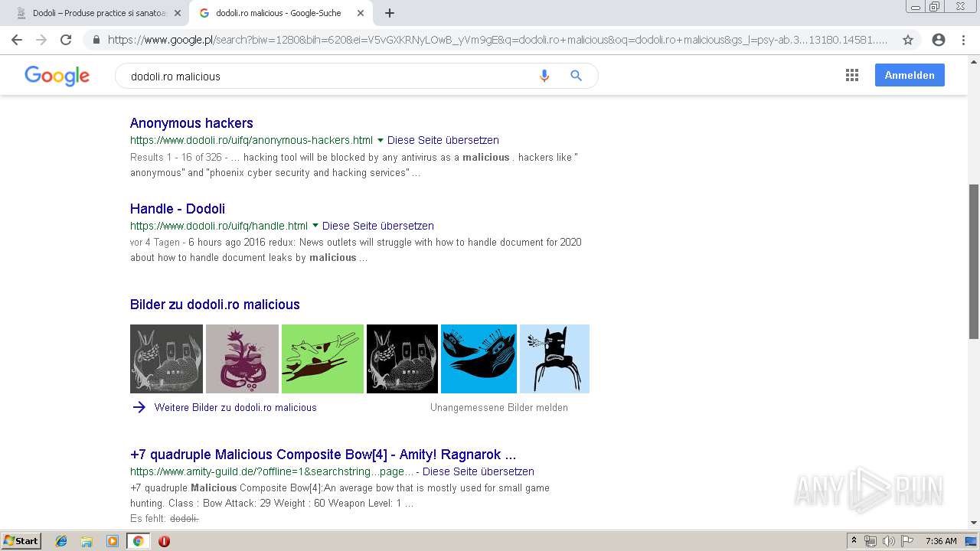Go back using the browser back arrow

pyautogui.click(x=17, y=40)
